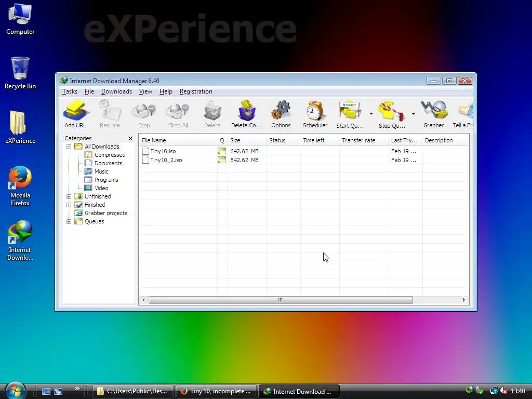Viewport: 532px width, 399px height.
Task: Click the Start Queue toolbar icon
Action: (x=350, y=114)
